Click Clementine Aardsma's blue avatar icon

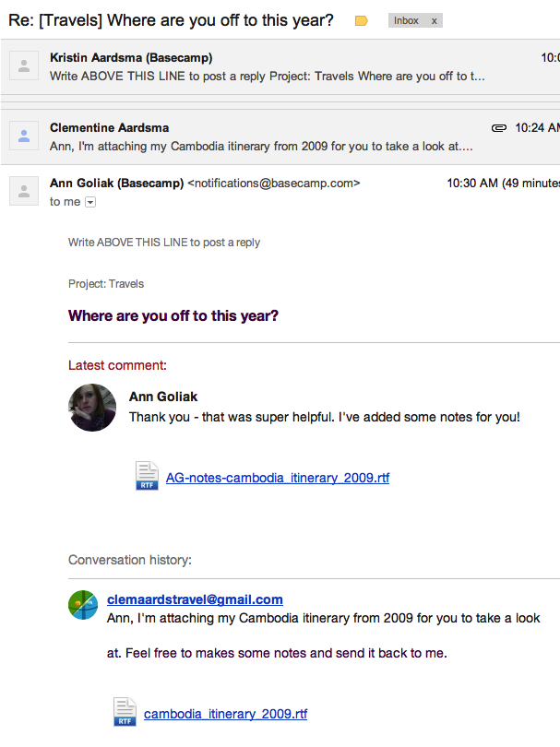tap(24, 136)
